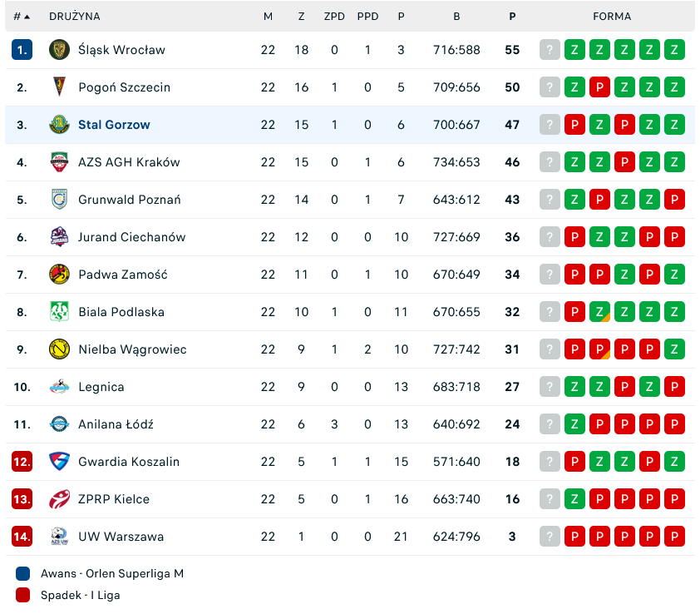
Task: Click the Stal Gorzow team logo
Action: pyautogui.click(x=59, y=125)
